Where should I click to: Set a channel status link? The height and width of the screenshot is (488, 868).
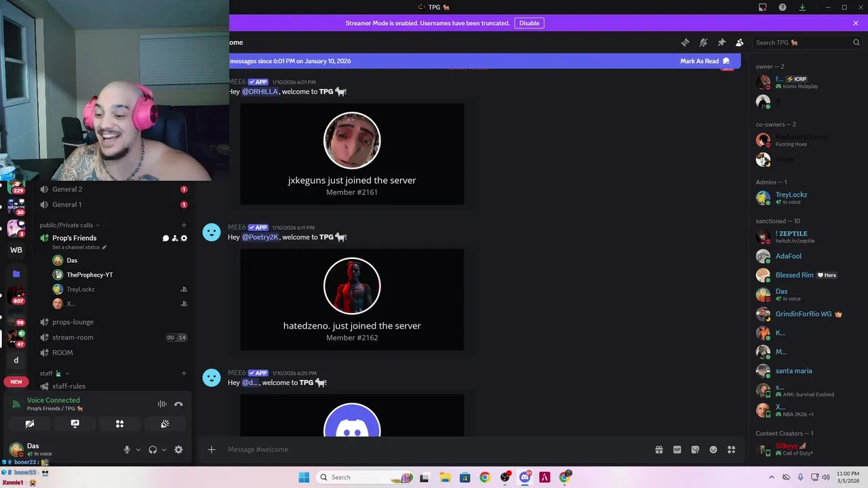tap(79, 247)
